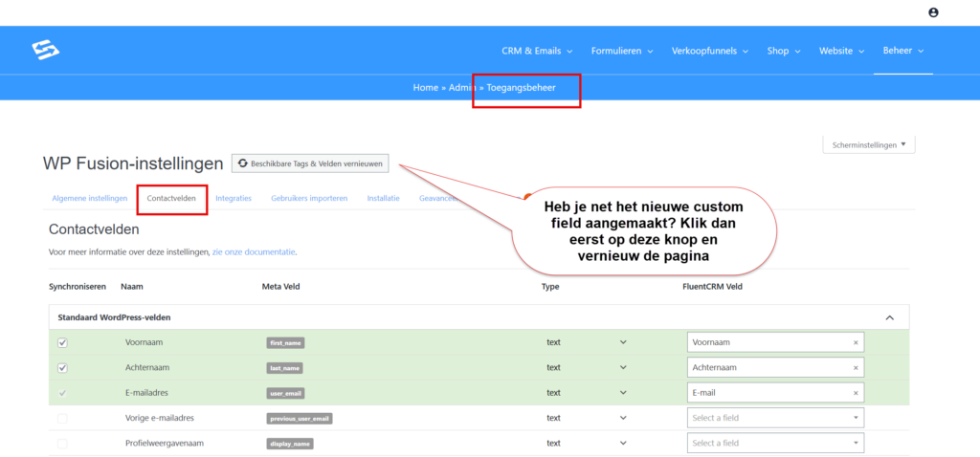Open the user account icon
The width and height of the screenshot is (980, 457).
click(933, 12)
